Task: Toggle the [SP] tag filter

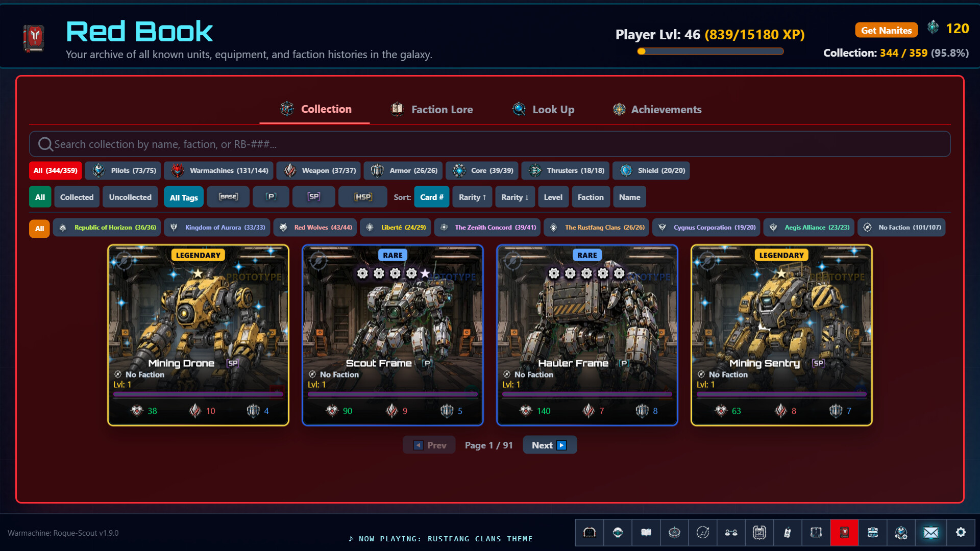Action: [314, 197]
